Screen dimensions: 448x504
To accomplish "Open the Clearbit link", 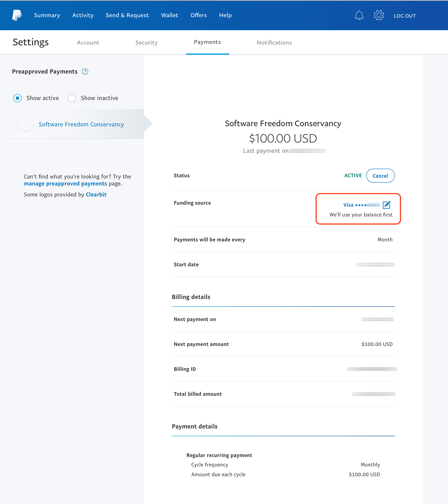I will [96, 195].
